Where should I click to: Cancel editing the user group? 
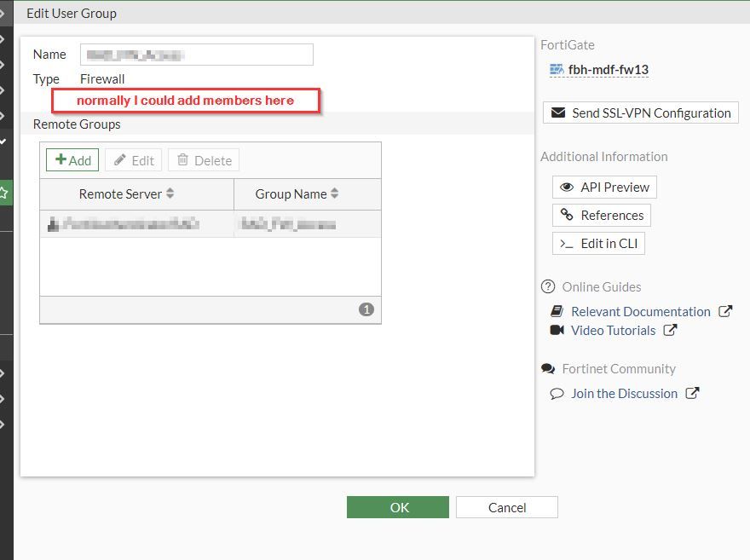click(x=507, y=507)
